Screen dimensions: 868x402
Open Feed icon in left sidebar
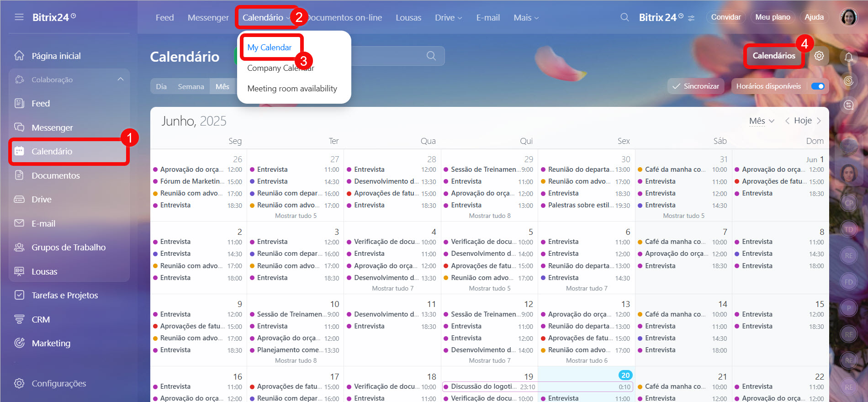pyautogui.click(x=19, y=103)
